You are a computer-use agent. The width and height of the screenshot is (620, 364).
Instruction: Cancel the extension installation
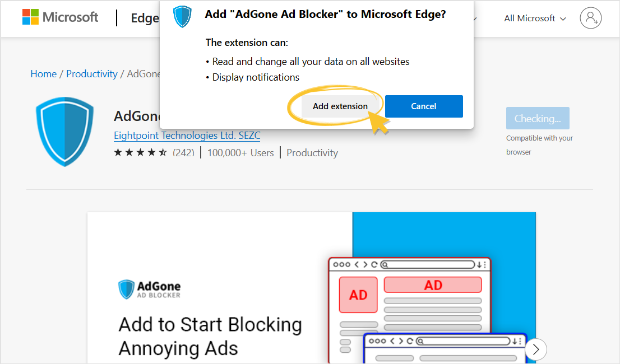coord(424,106)
